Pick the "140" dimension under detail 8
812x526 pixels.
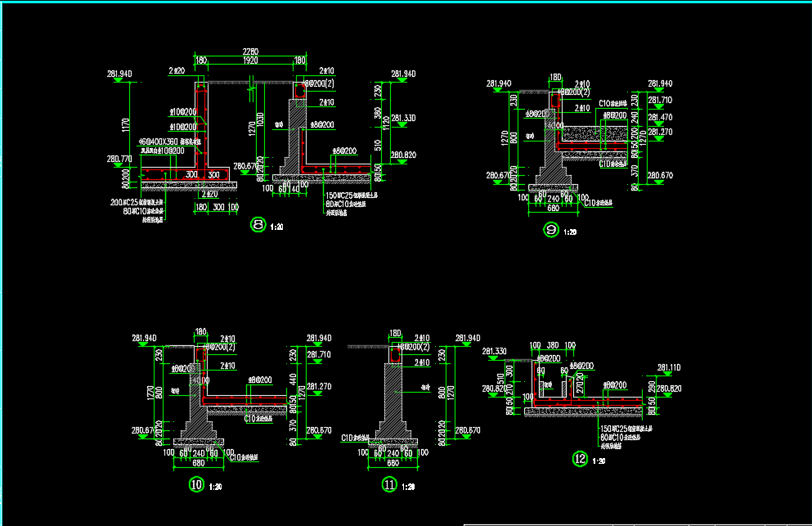(294, 189)
